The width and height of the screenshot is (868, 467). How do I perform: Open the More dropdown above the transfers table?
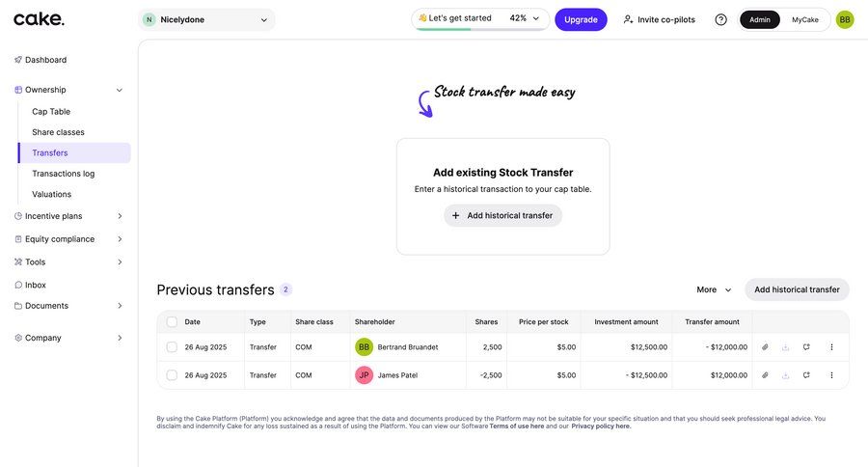pyautogui.click(x=714, y=289)
